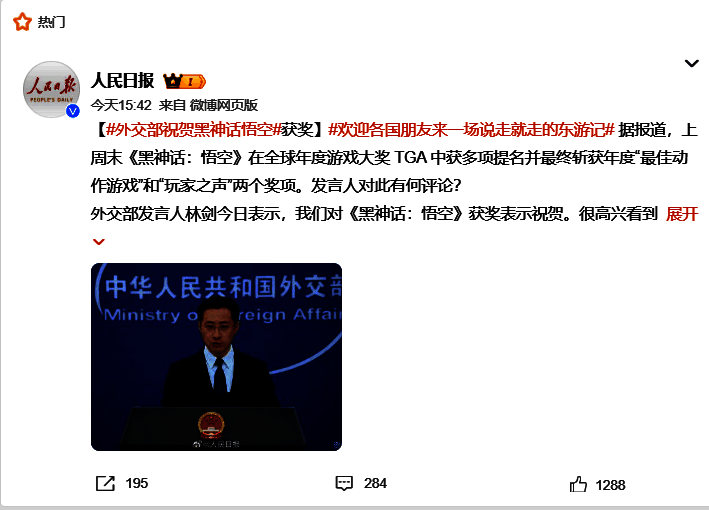Like the post with thumbs-up icon
The image size is (709, 510).
coord(578,484)
